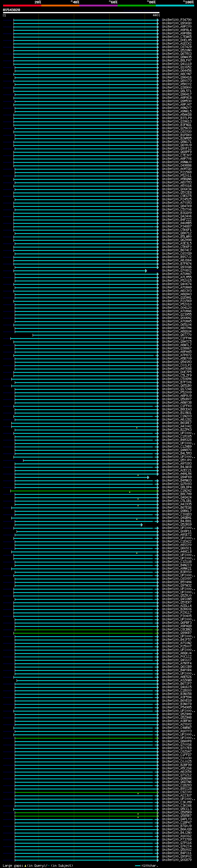Click hit label UniRef100_Q9ATC5

[177, 341]
